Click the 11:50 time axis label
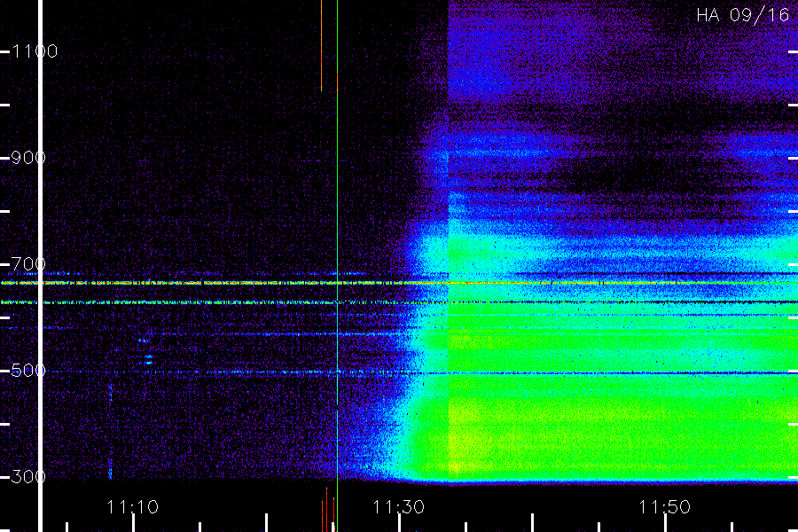The width and height of the screenshot is (798, 532). pos(664,507)
